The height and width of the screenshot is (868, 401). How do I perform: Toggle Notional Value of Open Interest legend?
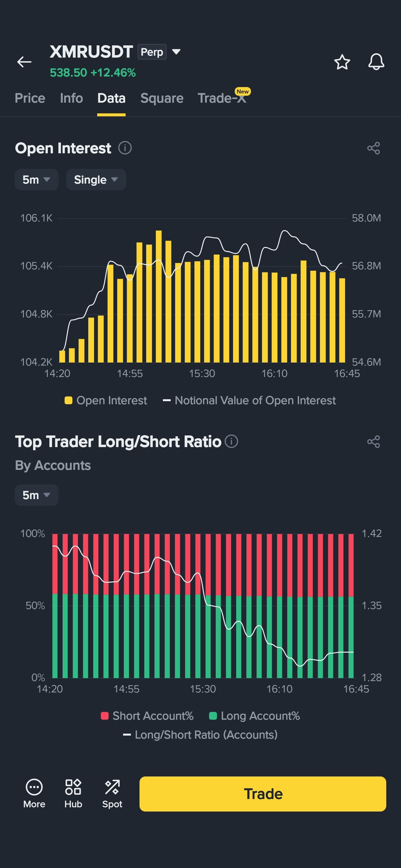[x=249, y=400]
